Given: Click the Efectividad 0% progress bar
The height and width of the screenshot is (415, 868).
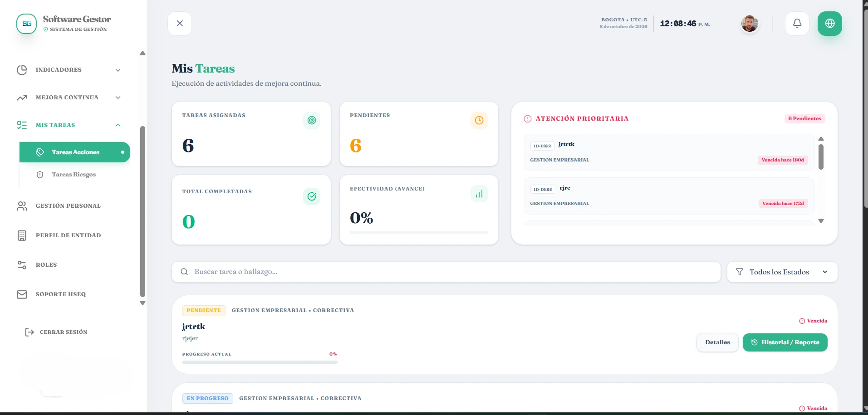Looking at the screenshot, I should (x=419, y=232).
